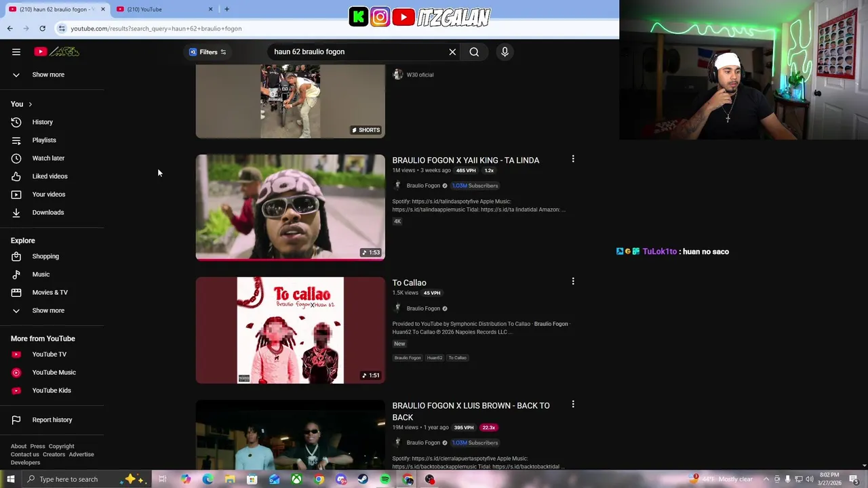Screen dimensions: 868x488
Task: Open Downloads in sidebar
Action: pyautogui.click(x=47, y=212)
